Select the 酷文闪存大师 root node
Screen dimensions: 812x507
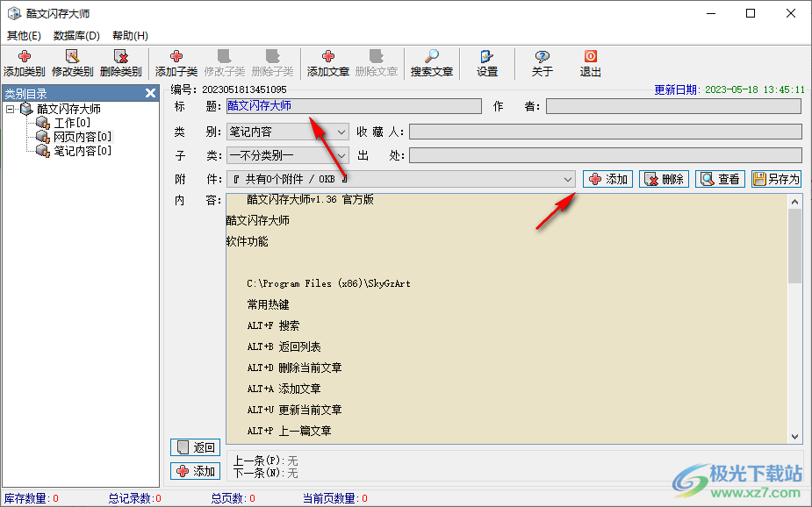pos(68,109)
